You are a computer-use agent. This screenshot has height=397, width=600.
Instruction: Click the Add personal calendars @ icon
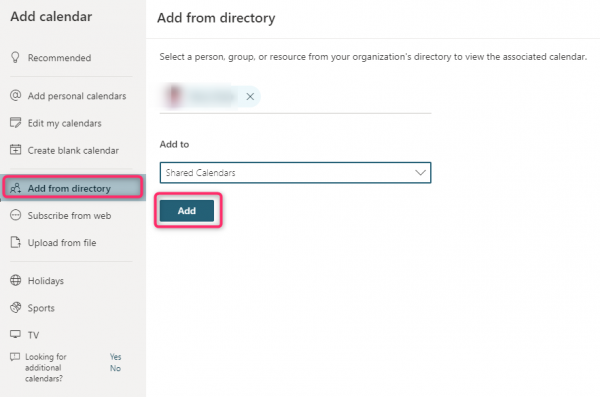(x=15, y=95)
